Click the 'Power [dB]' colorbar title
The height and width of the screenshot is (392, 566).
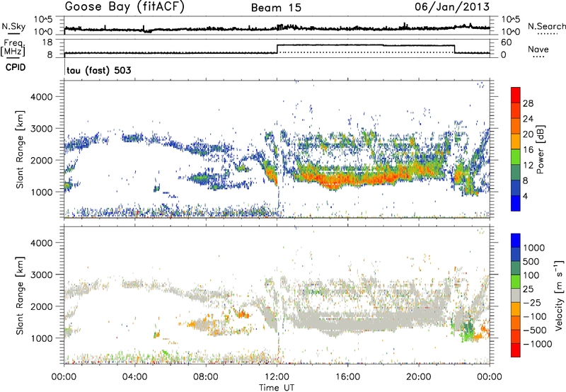pyautogui.click(x=540, y=149)
